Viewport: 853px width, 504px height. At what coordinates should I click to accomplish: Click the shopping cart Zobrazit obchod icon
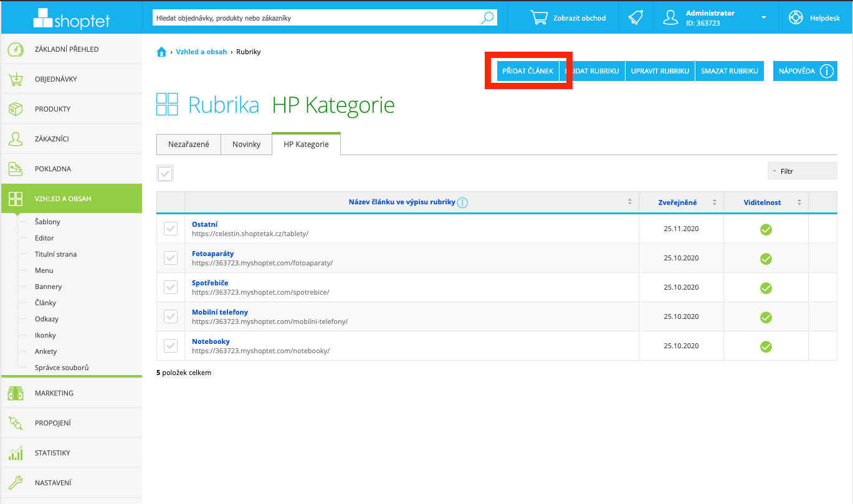539,18
